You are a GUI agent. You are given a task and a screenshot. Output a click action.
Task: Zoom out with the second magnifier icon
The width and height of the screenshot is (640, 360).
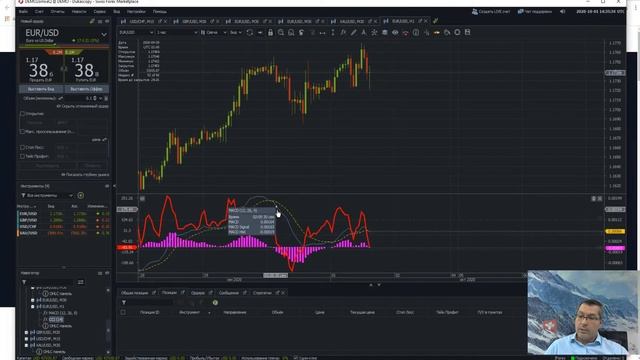tap(291, 32)
